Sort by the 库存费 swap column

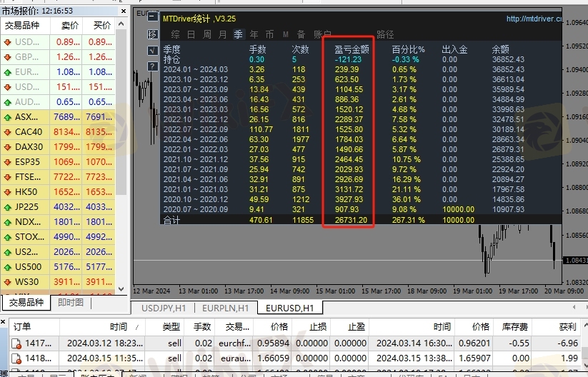[x=514, y=327]
